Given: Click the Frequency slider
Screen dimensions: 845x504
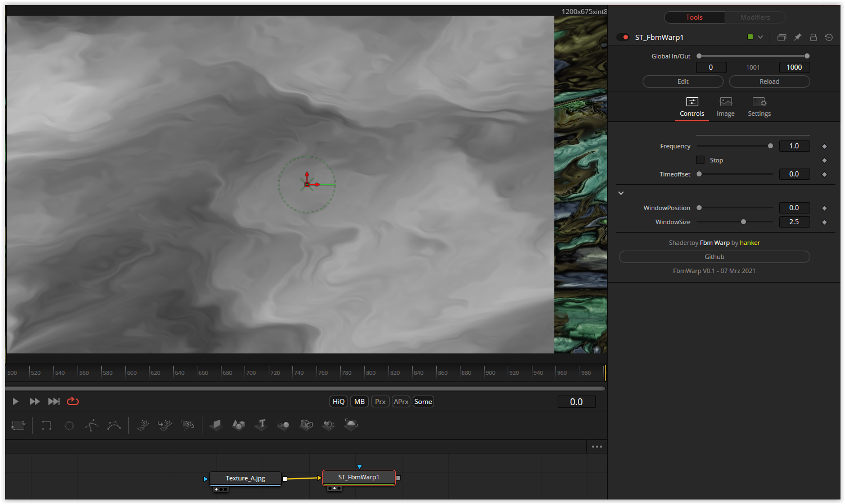Looking at the screenshot, I should (735, 146).
